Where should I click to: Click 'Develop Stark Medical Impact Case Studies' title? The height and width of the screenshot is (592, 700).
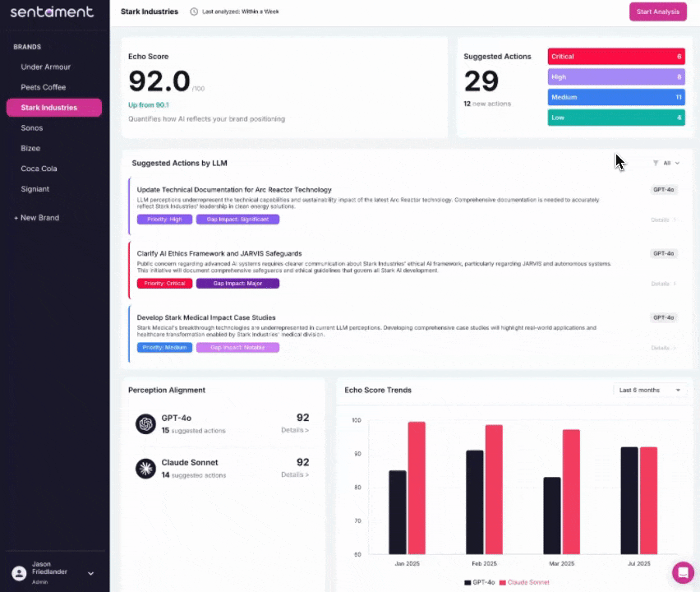206,317
